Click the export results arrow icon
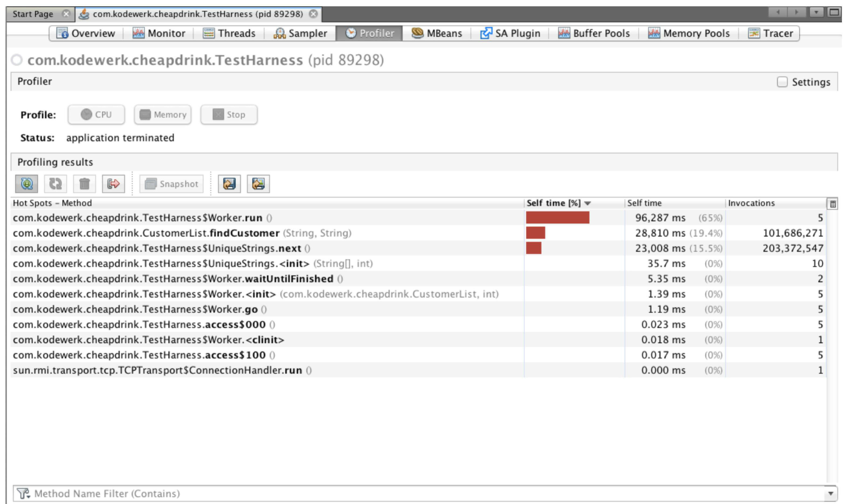The width and height of the screenshot is (845, 504). click(113, 184)
